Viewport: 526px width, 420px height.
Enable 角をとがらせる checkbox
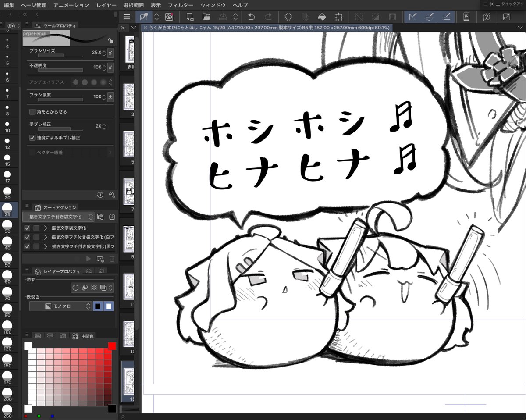(x=32, y=112)
